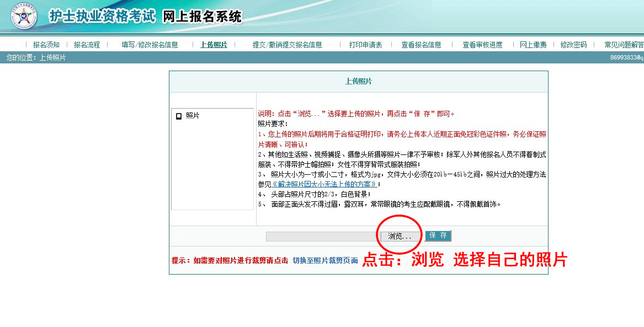
Task: Open the 查看报名信息 menu item
Action: pyautogui.click(x=421, y=45)
